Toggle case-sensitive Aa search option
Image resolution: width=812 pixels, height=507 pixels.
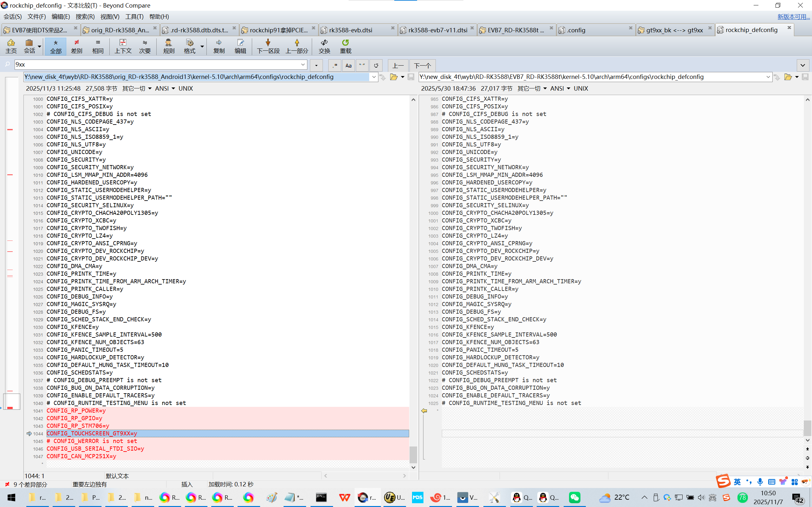(x=348, y=65)
